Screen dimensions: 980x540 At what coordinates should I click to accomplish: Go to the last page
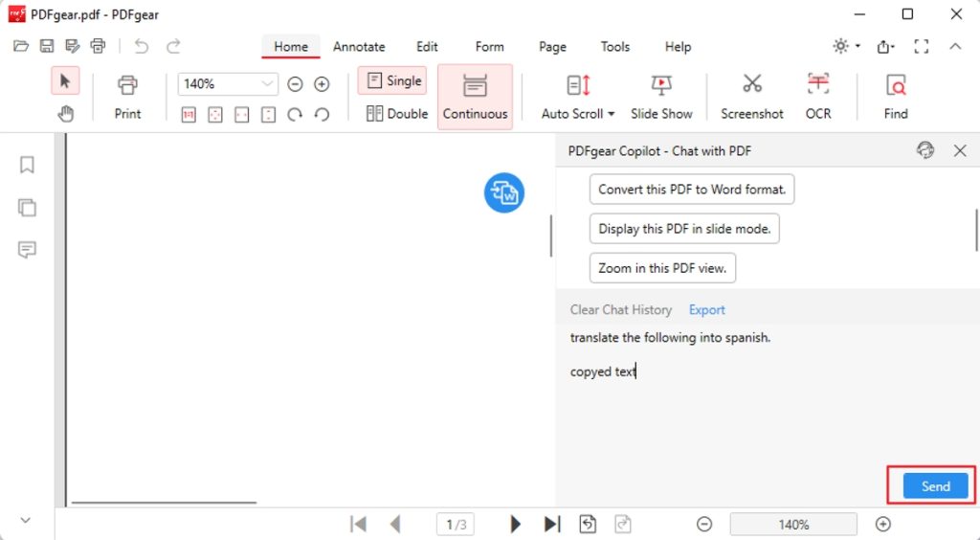pos(552,524)
